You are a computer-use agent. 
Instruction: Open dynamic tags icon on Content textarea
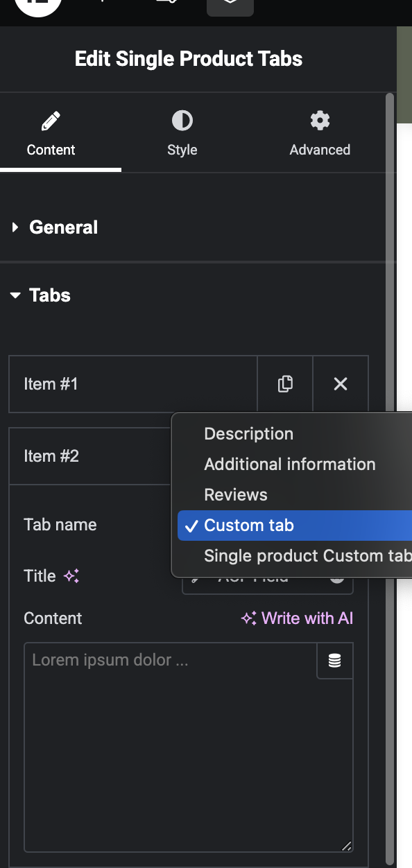pos(335,661)
